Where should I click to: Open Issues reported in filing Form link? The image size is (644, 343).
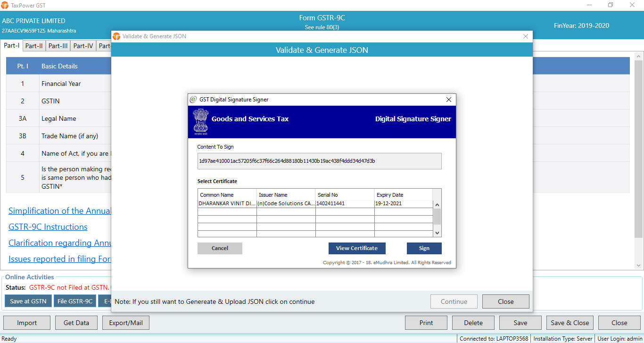click(x=60, y=259)
